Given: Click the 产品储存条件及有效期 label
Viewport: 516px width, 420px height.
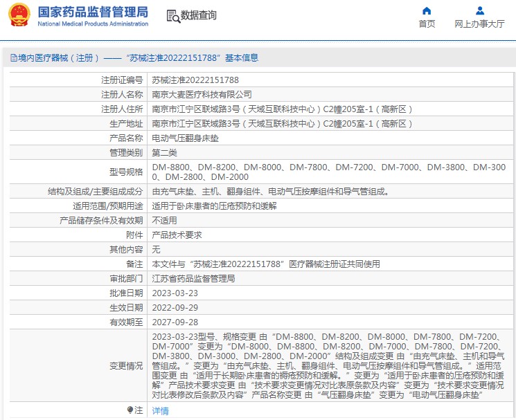Looking at the screenshot, I should (x=101, y=221).
